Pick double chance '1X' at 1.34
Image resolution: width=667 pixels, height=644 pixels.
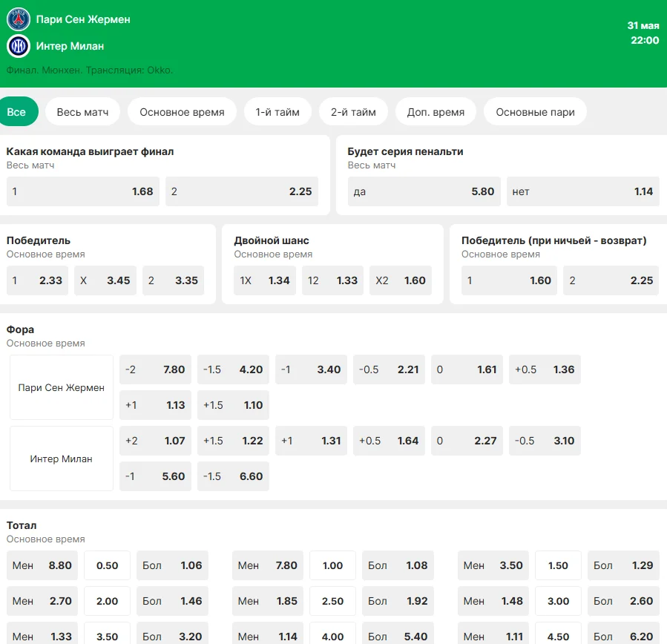click(x=264, y=280)
